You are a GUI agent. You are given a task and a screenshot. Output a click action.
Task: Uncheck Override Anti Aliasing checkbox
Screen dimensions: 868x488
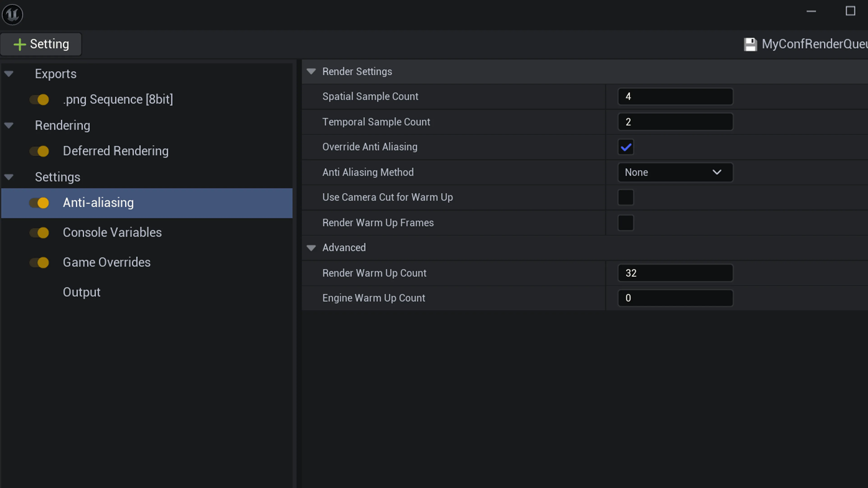tap(626, 147)
